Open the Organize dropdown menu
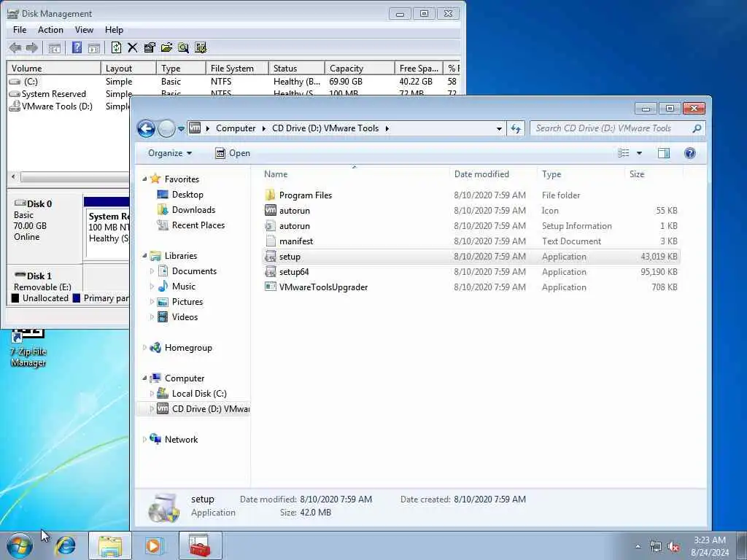This screenshot has height=560, width=747. coord(170,153)
